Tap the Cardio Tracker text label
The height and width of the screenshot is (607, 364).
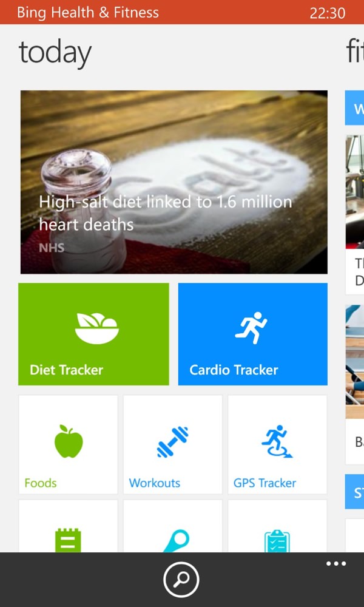234,370
